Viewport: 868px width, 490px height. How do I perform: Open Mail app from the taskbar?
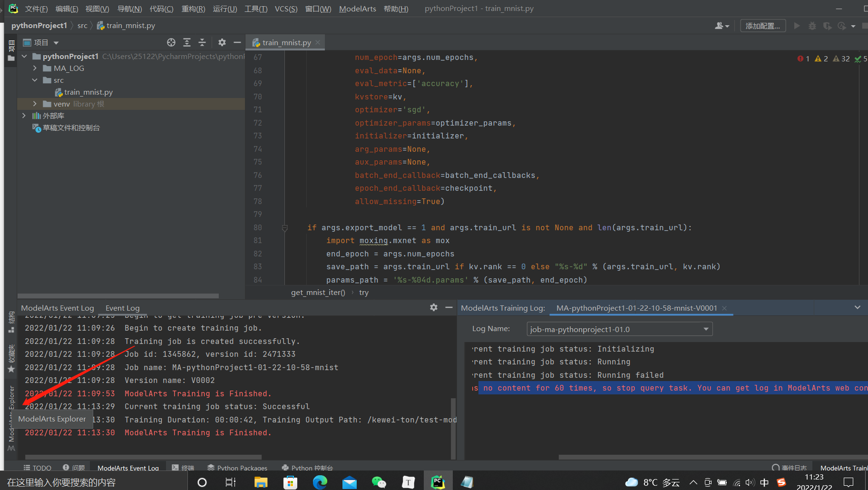pos(350,482)
